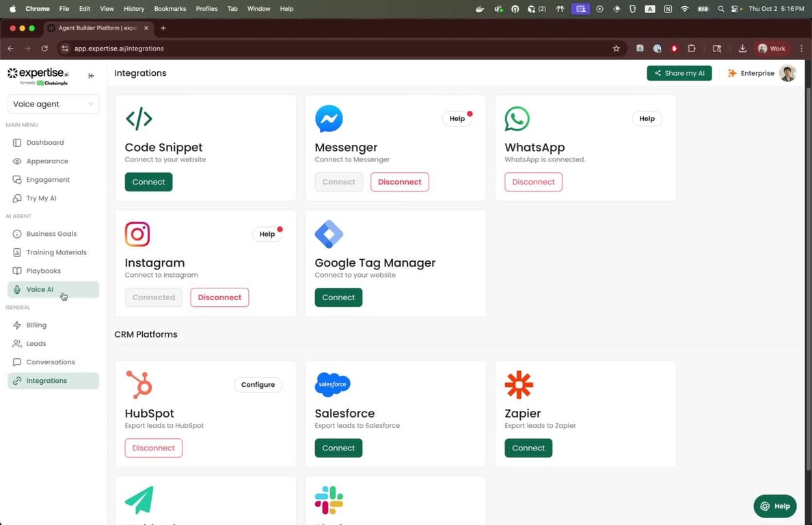The height and width of the screenshot is (525, 812).
Task: Click the expertise.ai logo
Action: pyautogui.click(x=38, y=76)
